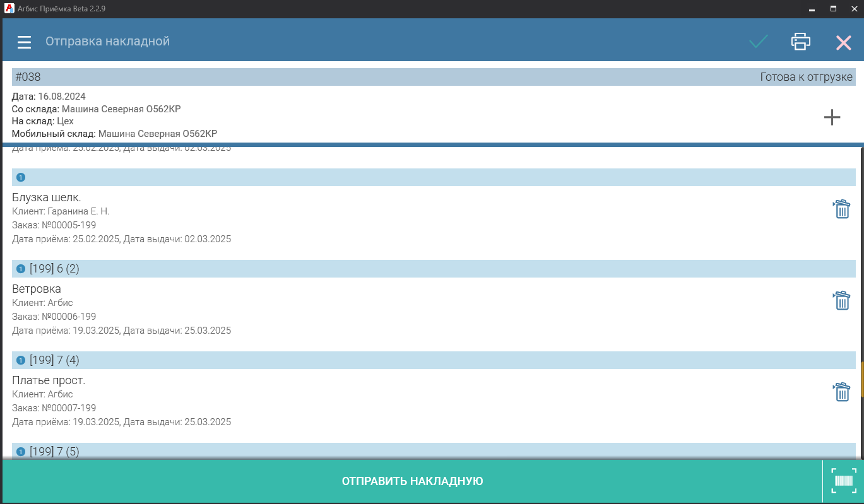This screenshot has width=864, height=504.
Task: Select order №00005-199 line
Action: click(x=54, y=225)
